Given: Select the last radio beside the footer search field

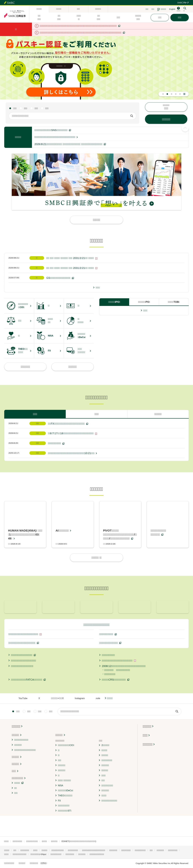Looking at the screenshot, I should click(46, 711).
